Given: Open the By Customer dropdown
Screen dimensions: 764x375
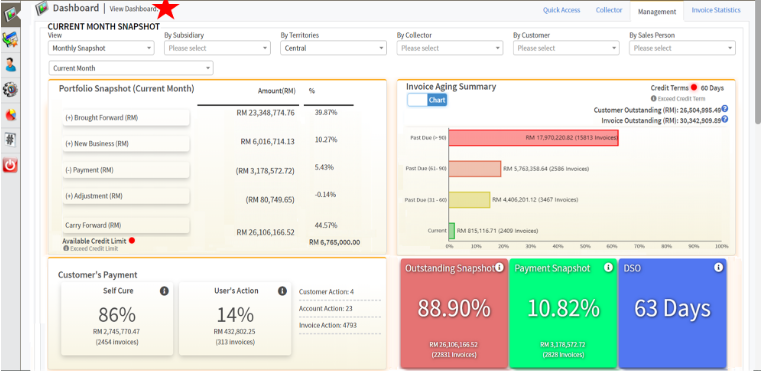Looking at the screenshot, I should point(566,48).
